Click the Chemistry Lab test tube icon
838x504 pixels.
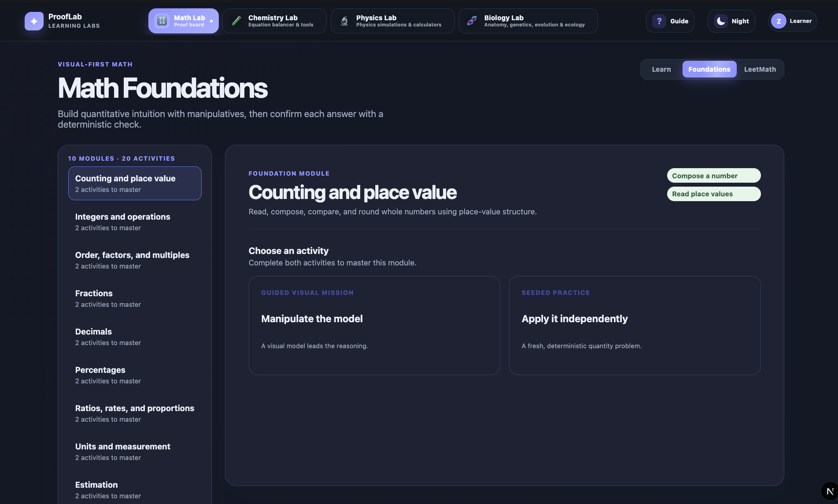(x=236, y=21)
